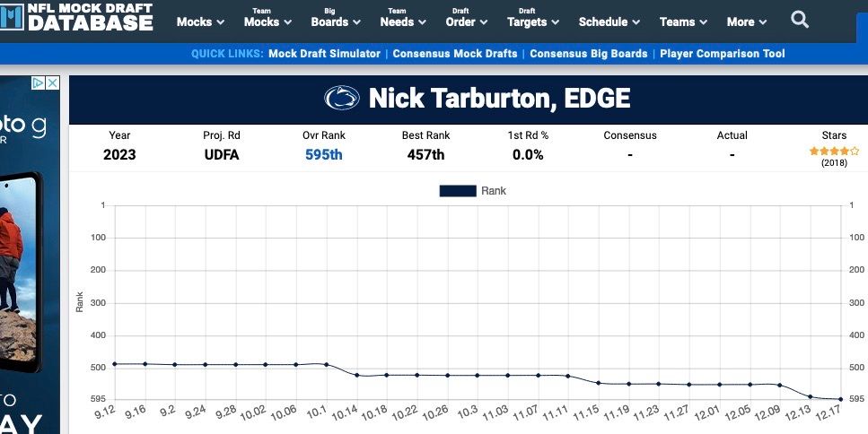Click the ad info triangle icon
Image resolution: width=868 pixels, height=434 pixels.
click(38, 82)
